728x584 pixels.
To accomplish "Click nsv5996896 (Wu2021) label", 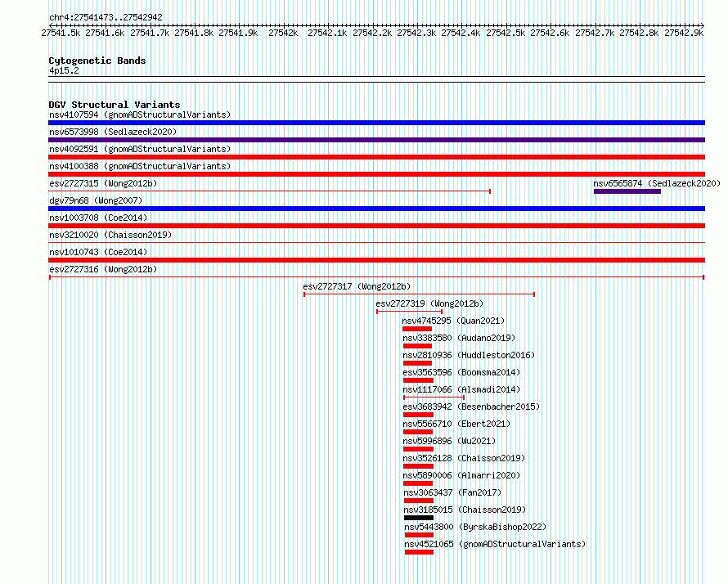I will click(x=449, y=441).
